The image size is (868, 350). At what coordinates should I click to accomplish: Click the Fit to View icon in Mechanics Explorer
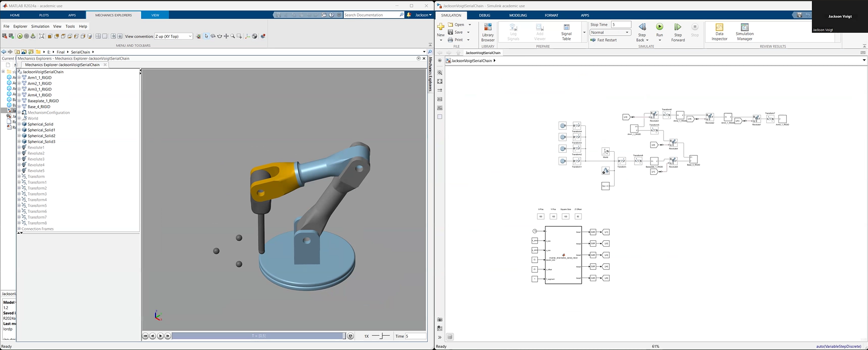tap(42, 36)
